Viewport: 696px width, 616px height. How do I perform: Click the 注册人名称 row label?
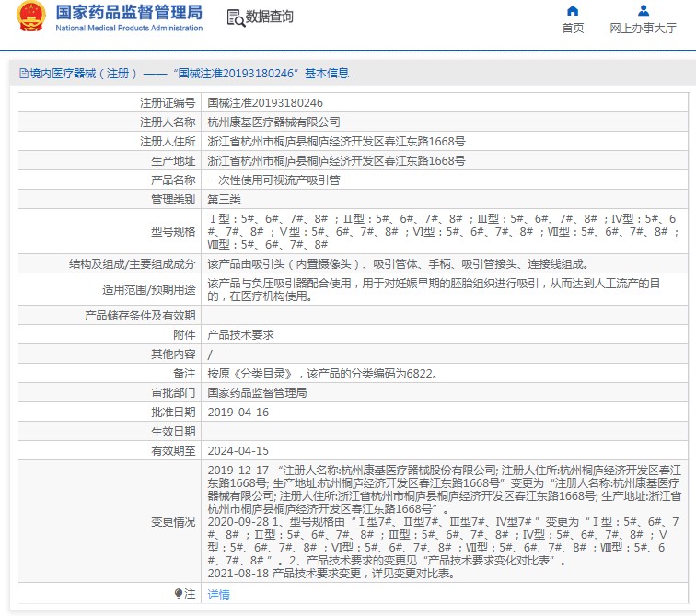click(x=168, y=122)
